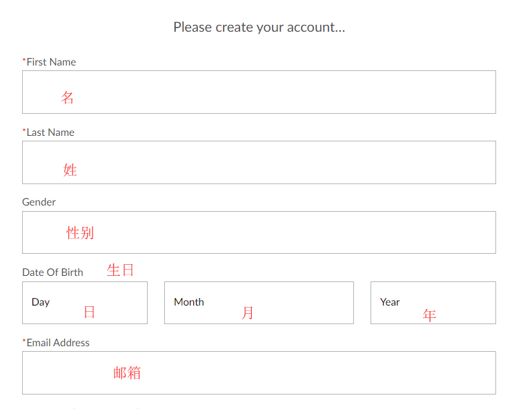Click the red 月 annotation character
Screen dimensions: 532x409
248,313
